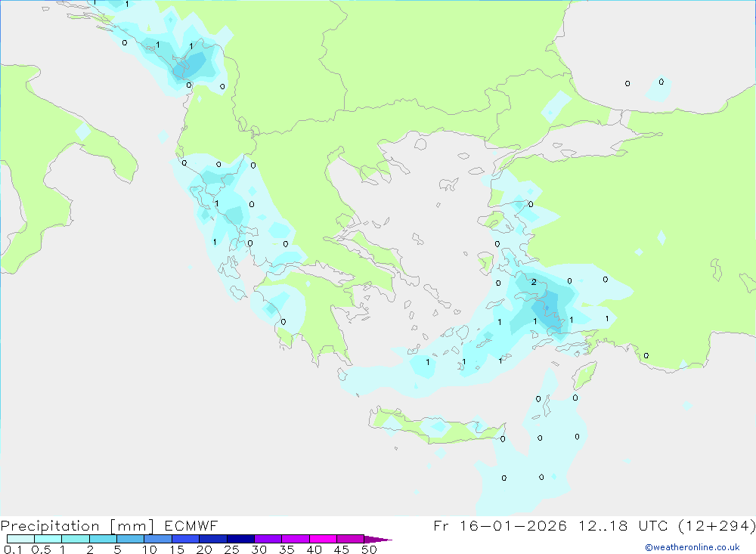The height and width of the screenshot is (554, 756).
Task: Click the legend tick label '0.5'
Action: point(41,549)
